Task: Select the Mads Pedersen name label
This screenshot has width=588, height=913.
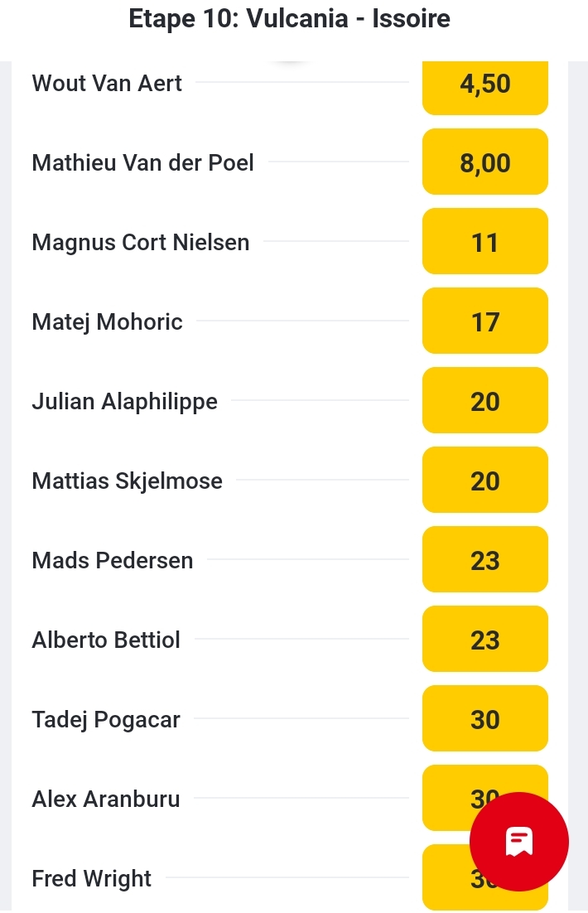Action: pos(112,561)
